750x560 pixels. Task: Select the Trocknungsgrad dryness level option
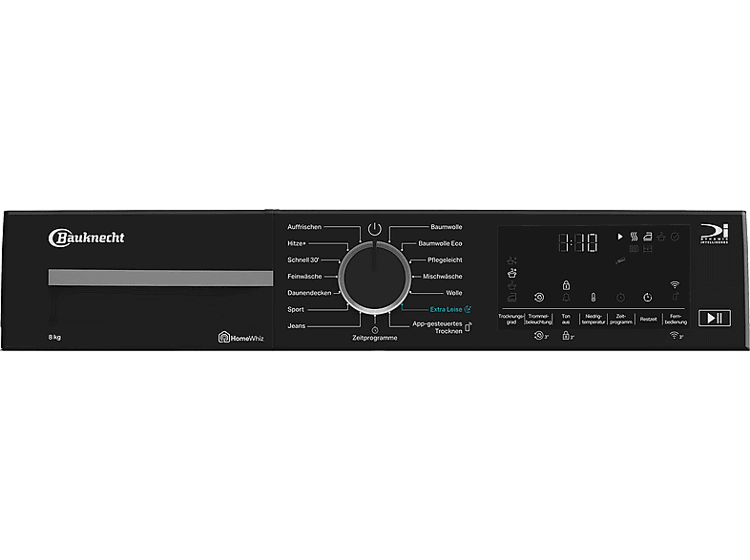click(x=511, y=319)
